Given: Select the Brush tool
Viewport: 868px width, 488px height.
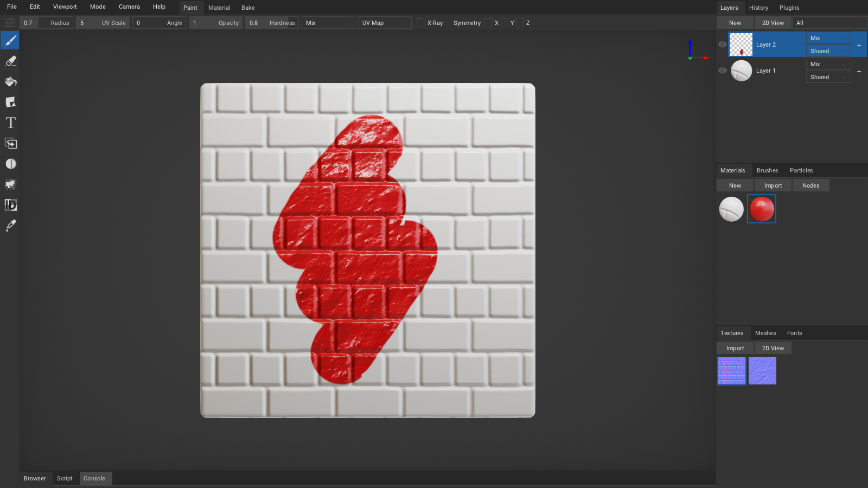Looking at the screenshot, I should tap(10, 41).
